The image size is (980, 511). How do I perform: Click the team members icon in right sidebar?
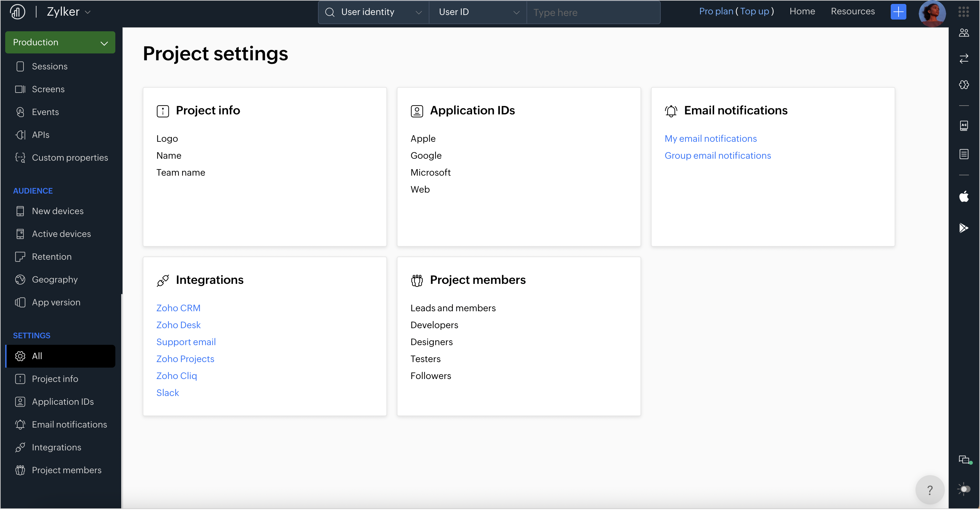click(964, 33)
